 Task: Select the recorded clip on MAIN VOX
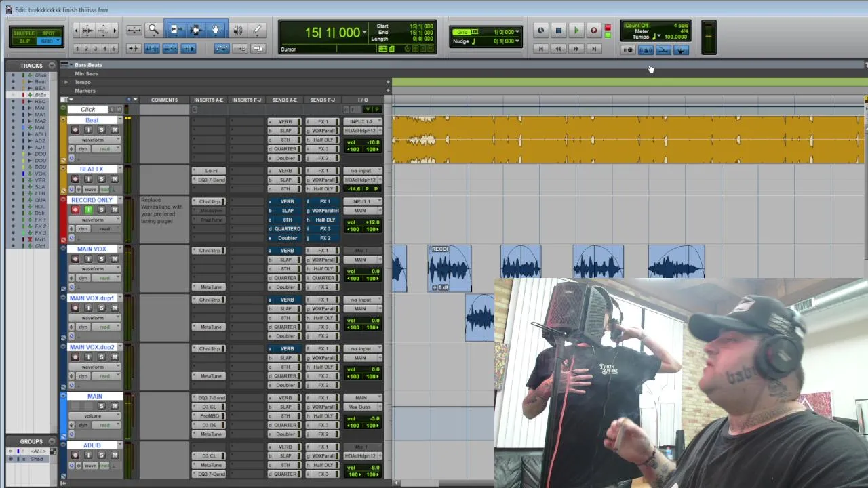[x=450, y=269]
